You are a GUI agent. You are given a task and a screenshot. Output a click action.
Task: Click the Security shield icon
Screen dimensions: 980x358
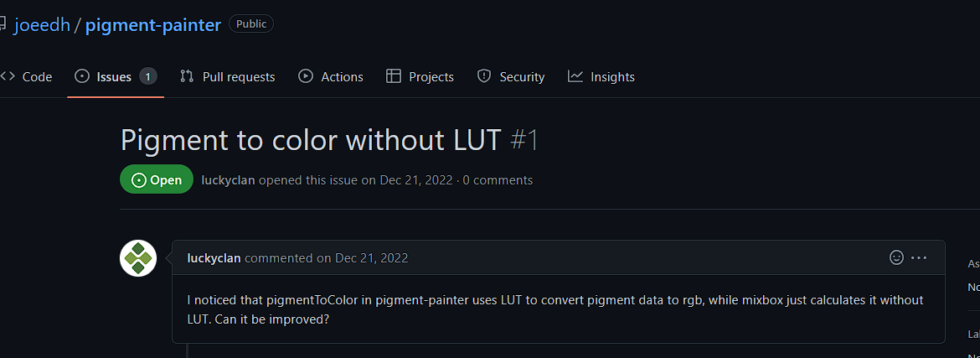(484, 76)
